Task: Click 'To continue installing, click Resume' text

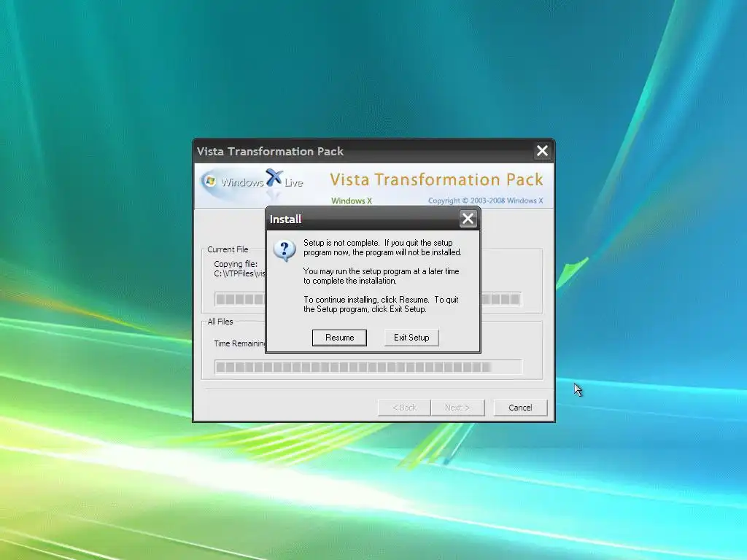Action: 381,304
